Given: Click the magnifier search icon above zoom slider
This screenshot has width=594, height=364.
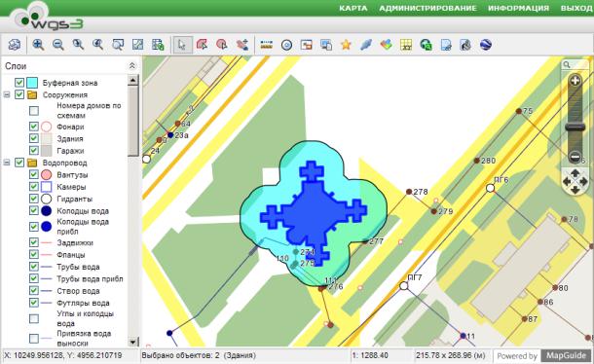Looking at the screenshot, I should [567, 65].
